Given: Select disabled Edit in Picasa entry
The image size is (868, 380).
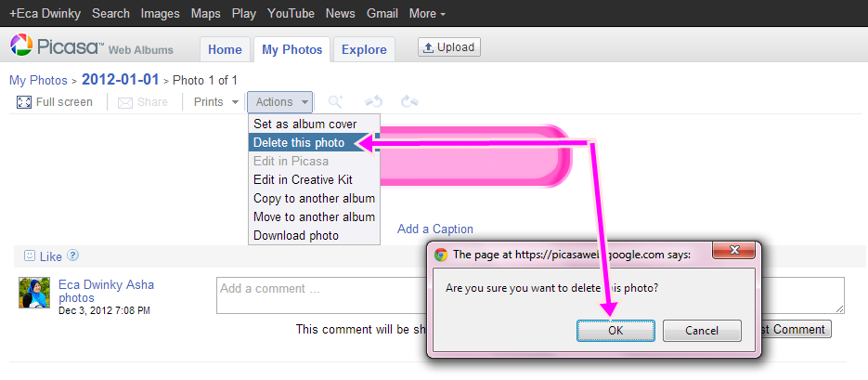Looking at the screenshot, I should click(314, 161).
